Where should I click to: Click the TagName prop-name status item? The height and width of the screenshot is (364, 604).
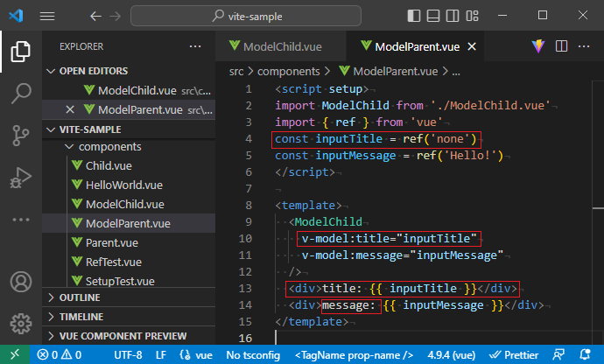point(354,354)
